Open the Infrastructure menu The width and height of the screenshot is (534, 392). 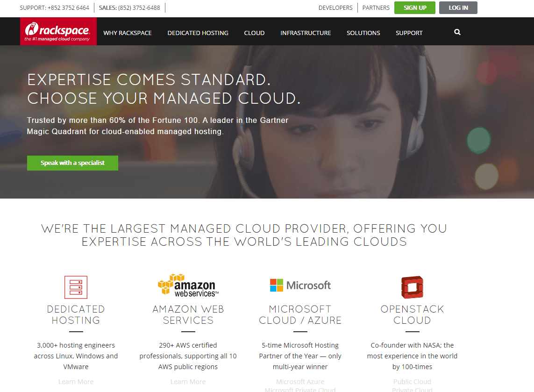coord(306,33)
